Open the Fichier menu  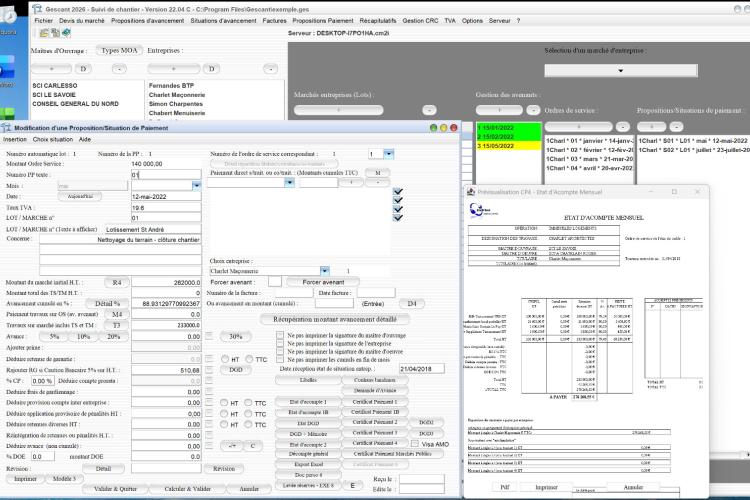(44, 21)
